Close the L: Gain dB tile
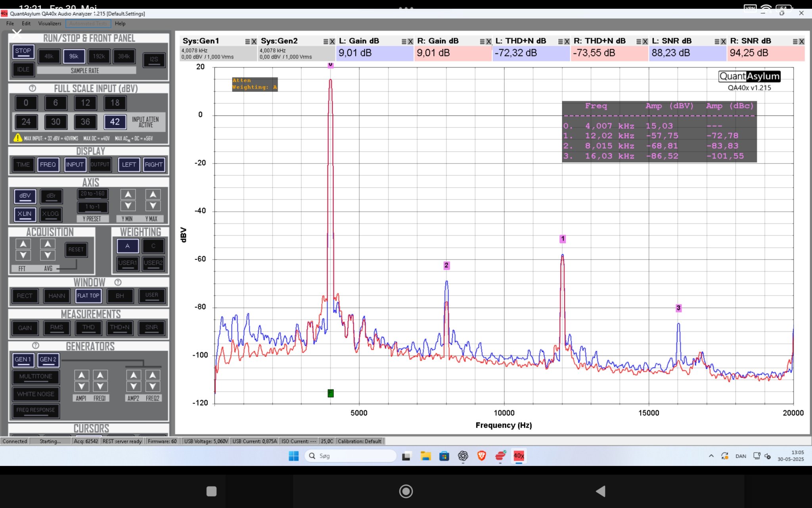 tap(410, 41)
